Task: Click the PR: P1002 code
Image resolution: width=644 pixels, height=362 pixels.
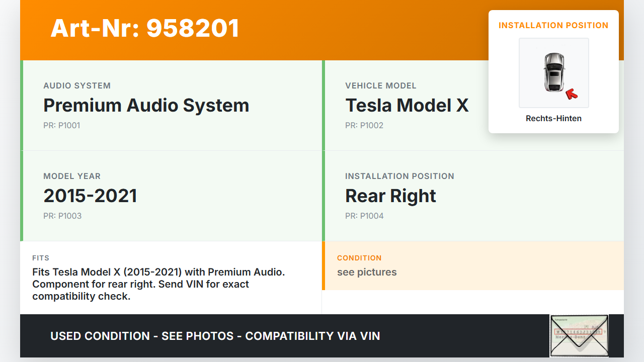Action: 364,126
